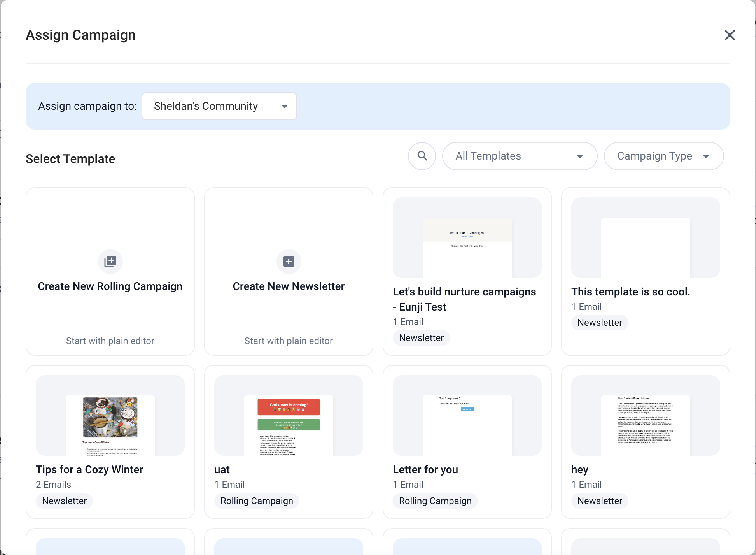Click the rolling campaign plus icon
This screenshot has width=756, height=555.
110,262
